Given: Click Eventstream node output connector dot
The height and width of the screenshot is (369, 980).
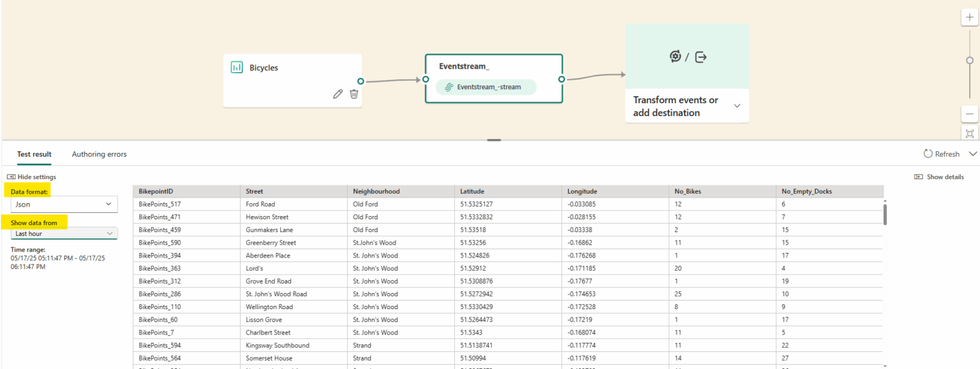Looking at the screenshot, I should pos(561,80).
